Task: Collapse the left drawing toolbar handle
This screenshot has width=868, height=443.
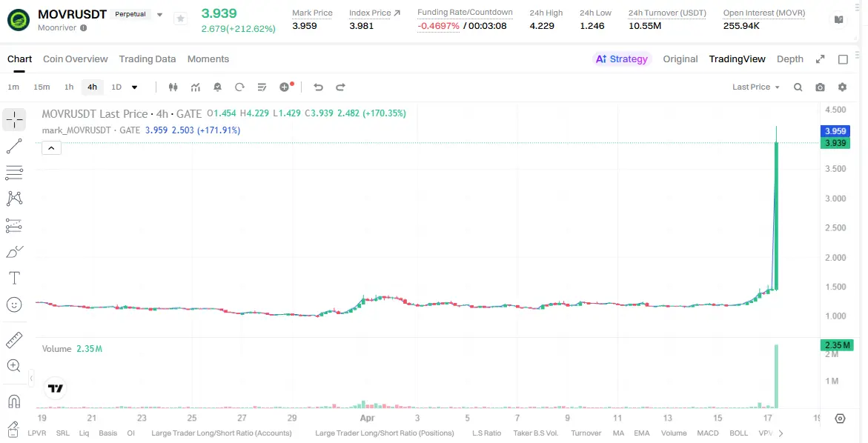Action: coord(31,379)
